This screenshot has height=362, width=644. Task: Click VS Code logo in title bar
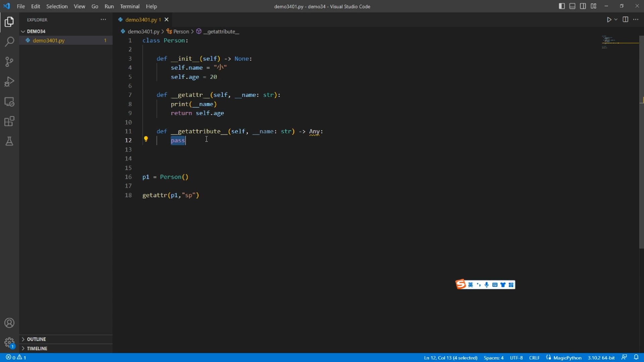tap(7, 6)
